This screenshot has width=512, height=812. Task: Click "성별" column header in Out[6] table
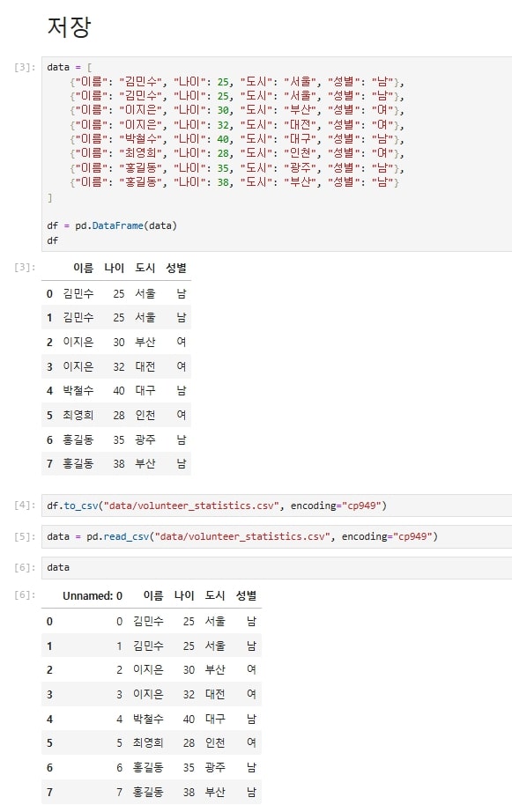pyautogui.click(x=246, y=595)
